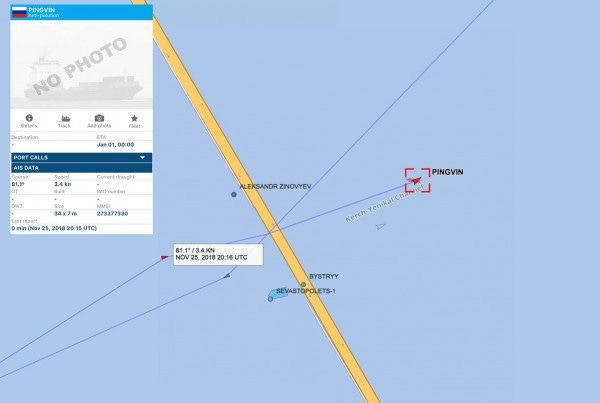Open the PINGVIN vessel title link
The width and height of the screenshot is (600, 403).
(42, 10)
